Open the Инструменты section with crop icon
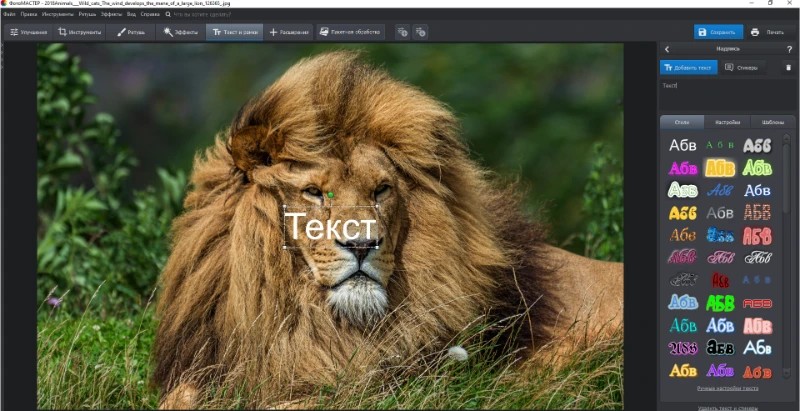This screenshot has height=411, width=800. pos(80,32)
